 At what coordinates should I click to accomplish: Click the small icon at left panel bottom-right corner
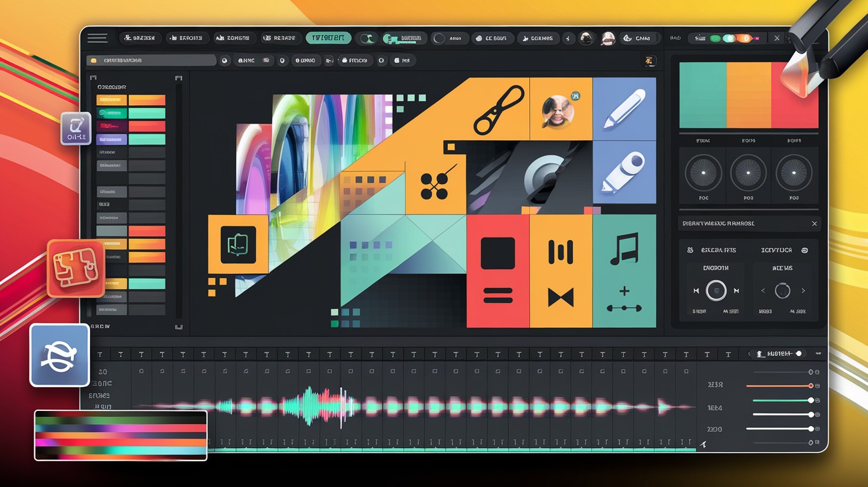[178, 327]
